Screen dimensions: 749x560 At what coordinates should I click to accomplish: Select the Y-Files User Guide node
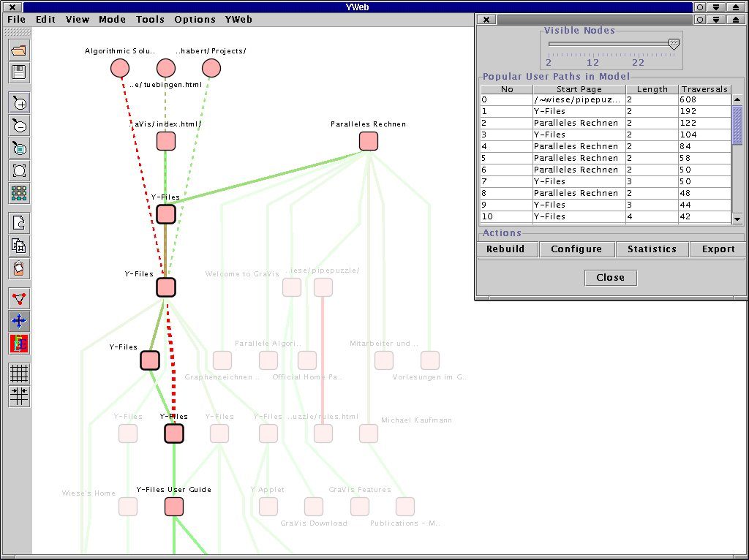[x=174, y=507]
